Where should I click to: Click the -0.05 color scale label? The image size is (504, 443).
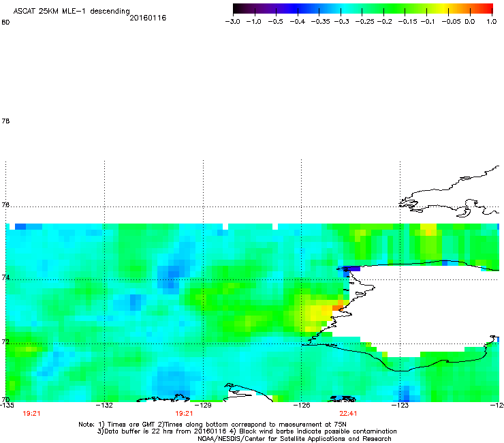(x=452, y=22)
